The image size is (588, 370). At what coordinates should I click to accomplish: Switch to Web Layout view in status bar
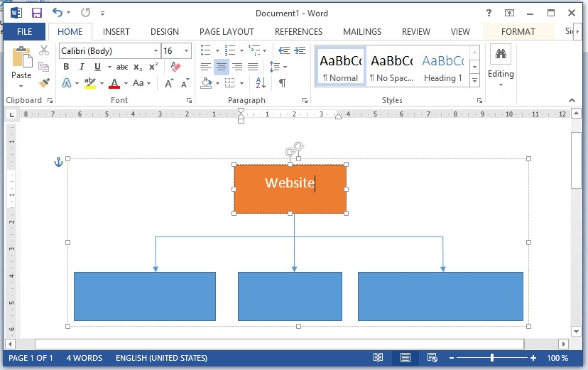[432, 358]
